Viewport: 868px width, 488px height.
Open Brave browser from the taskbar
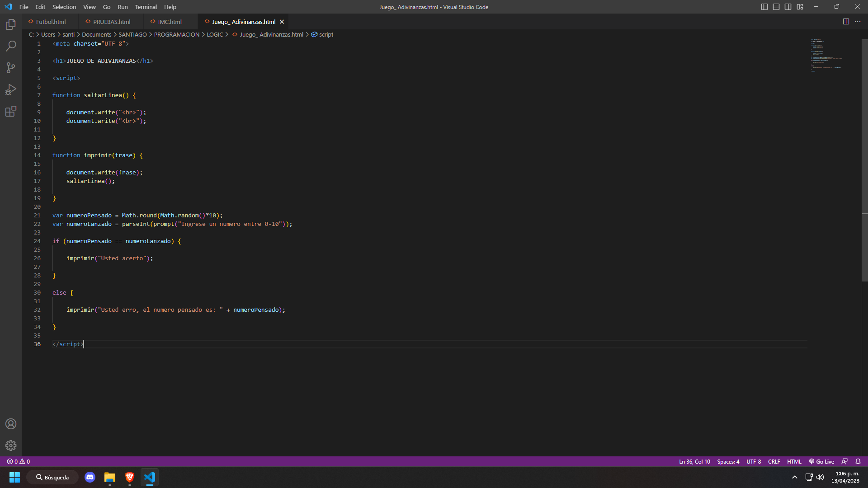click(x=130, y=477)
